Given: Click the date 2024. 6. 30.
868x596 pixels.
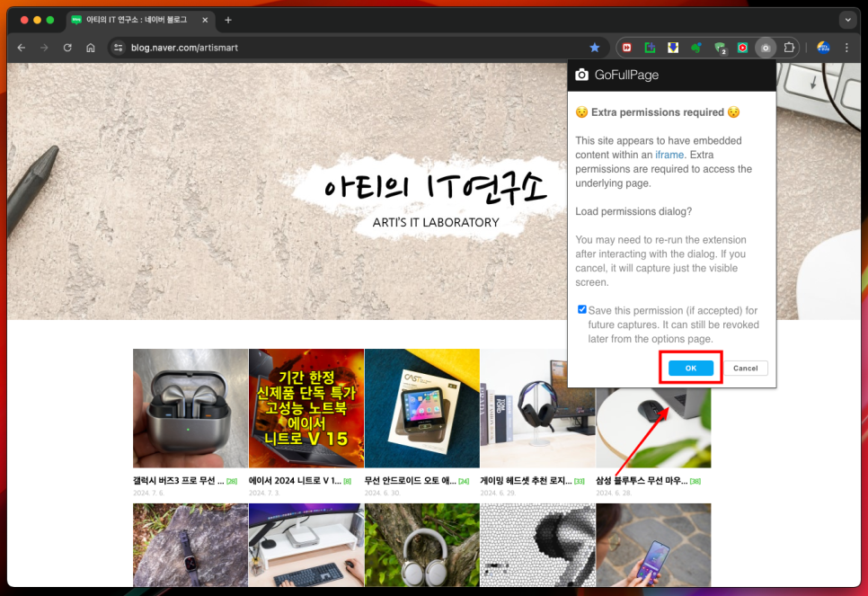Looking at the screenshot, I should point(382,493).
